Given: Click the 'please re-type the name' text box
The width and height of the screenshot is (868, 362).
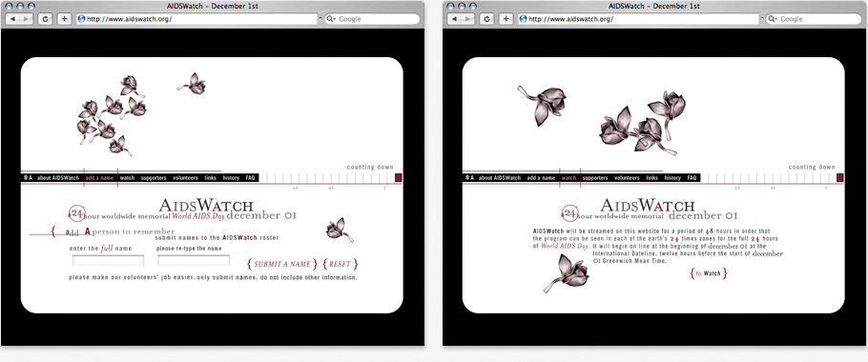Looking at the screenshot, I should coord(194,260).
